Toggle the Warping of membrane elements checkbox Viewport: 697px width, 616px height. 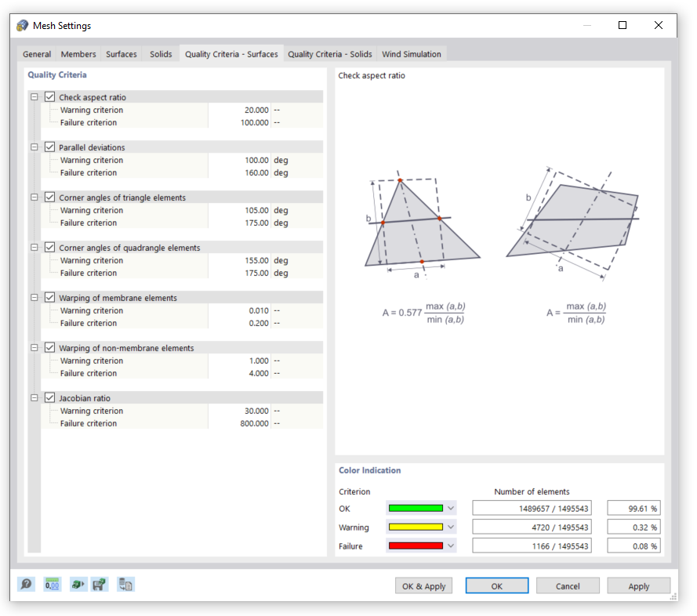pos(49,297)
